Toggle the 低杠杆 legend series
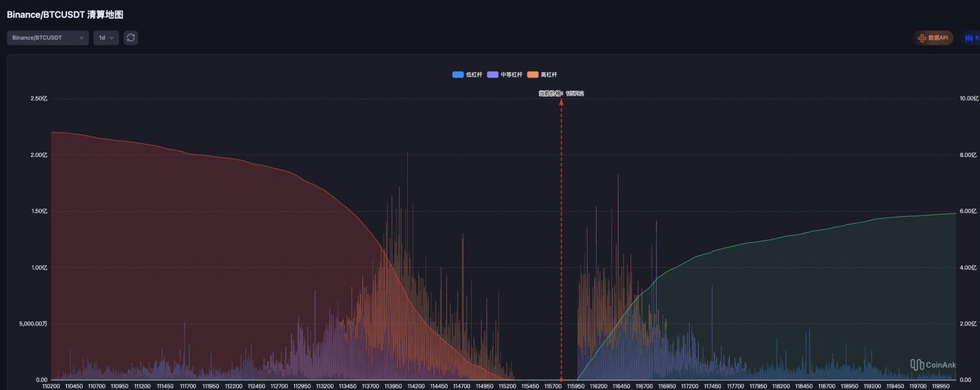This screenshot has height=390, width=980. (x=467, y=74)
